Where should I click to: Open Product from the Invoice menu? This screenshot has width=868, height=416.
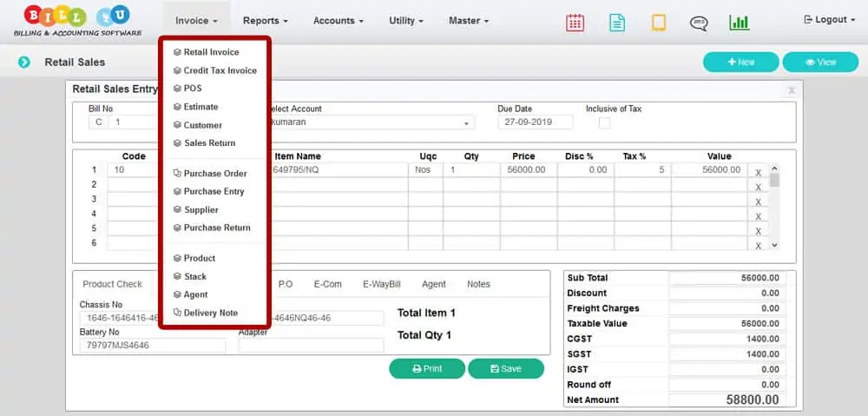point(194,258)
